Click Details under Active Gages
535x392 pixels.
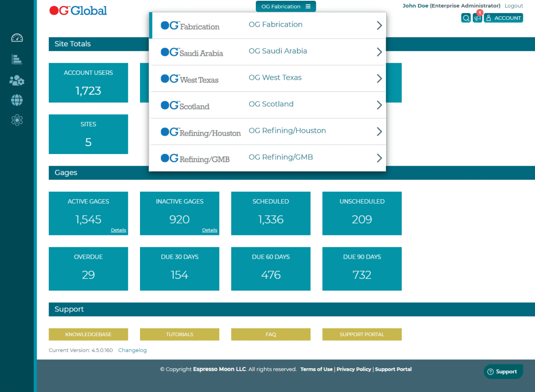point(118,230)
